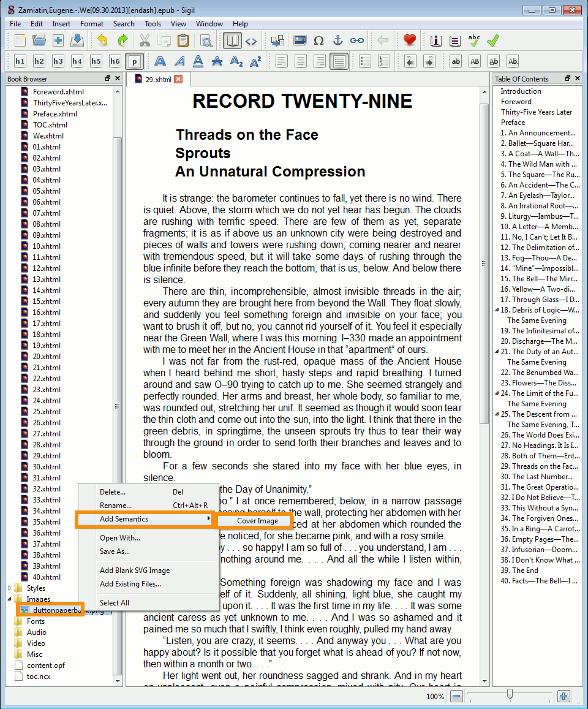The image size is (588, 709).
Task: Apply subscript formatting
Action: coord(236,61)
